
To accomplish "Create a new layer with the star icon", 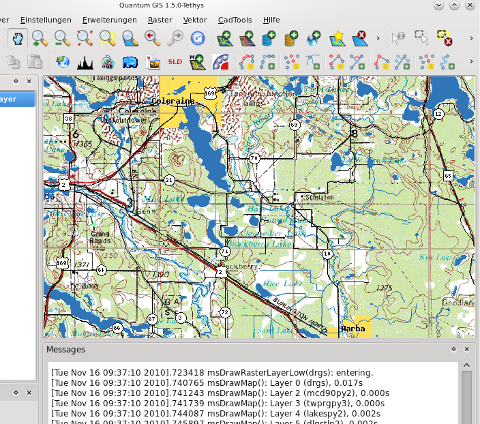I will [x=337, y=39].
